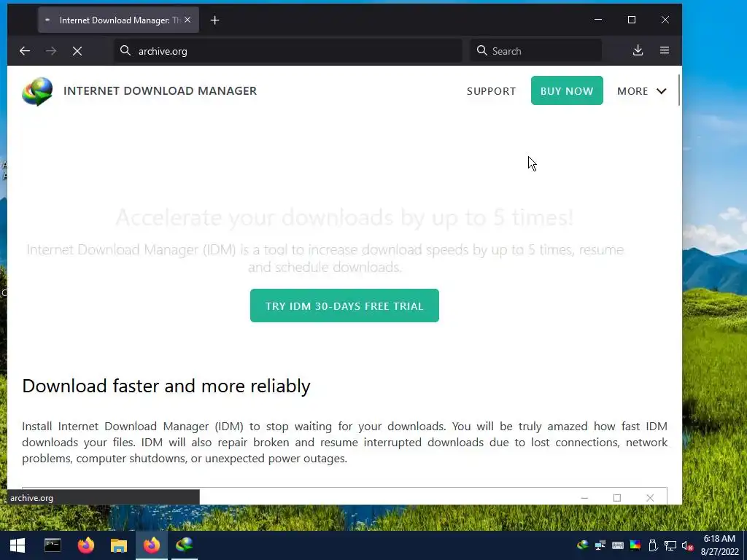Click the magnifier icon in the address bar
Screen dimensions: 747x560
pos(125,50)
